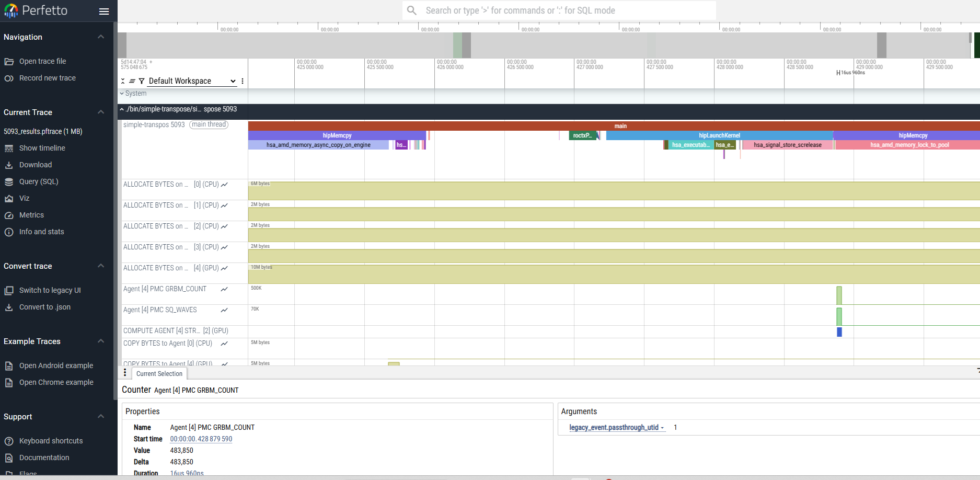Collapse the Example Traces sidebar section
980x480 pixels.
[x=101, y=341]
